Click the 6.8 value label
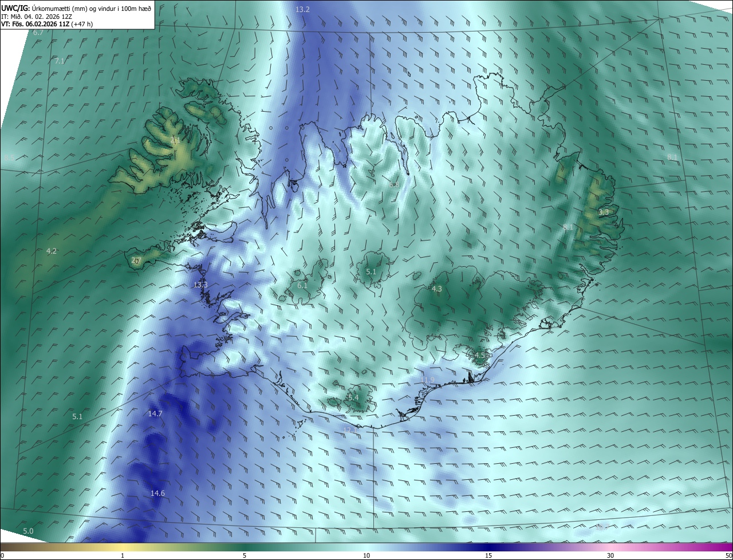Image resolution: width=733 pixels, height=560 pixels. pos(394,184)
